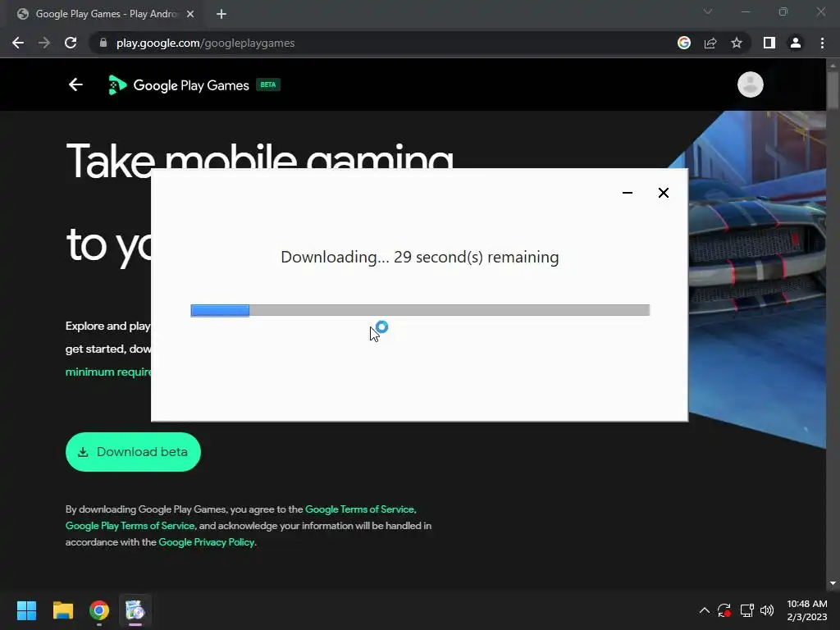
Task: Show hidden tray icons chevron
Action: pyautogui.click(x=705, y=610)
